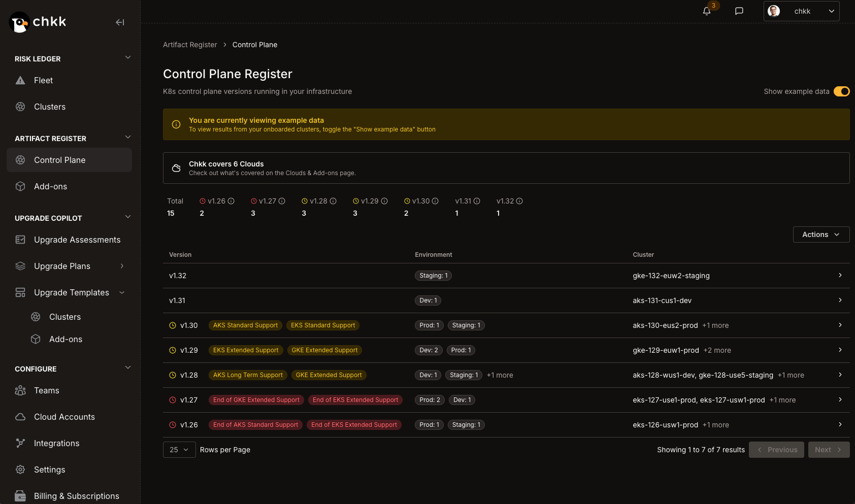Toggle Show example data switch
855x504 pixels.
[x=841, y=91]
